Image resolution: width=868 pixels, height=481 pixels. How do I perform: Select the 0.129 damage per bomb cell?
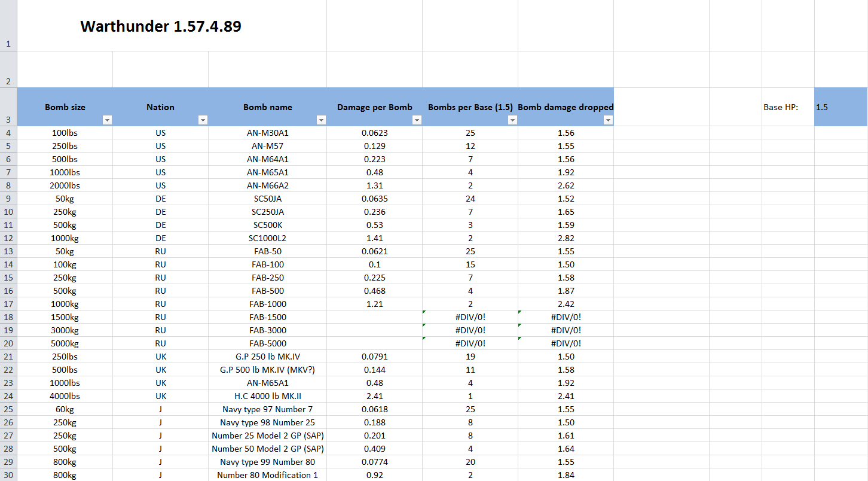(374, 146)
